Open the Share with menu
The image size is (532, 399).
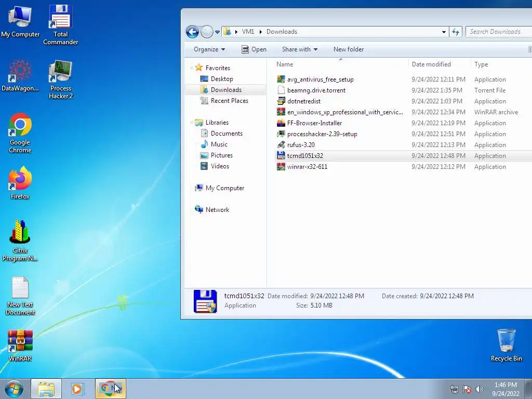click(x=300, y=49)
